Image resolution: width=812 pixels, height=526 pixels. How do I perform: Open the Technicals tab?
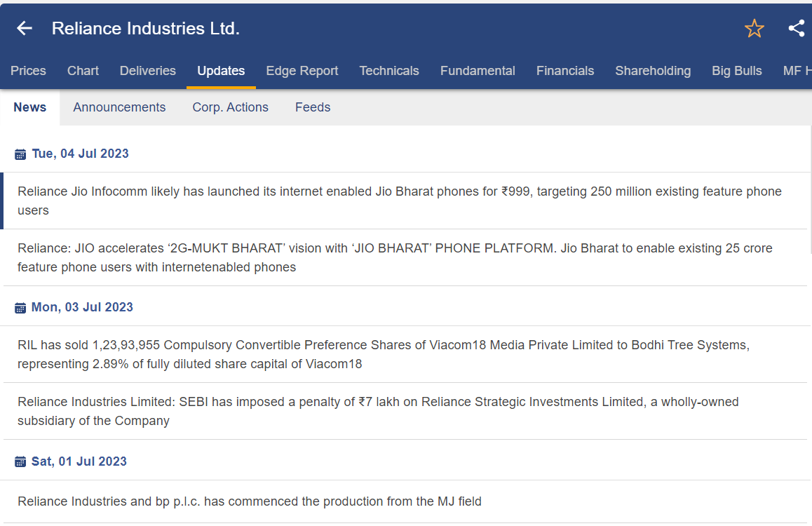tap(389, 71)
